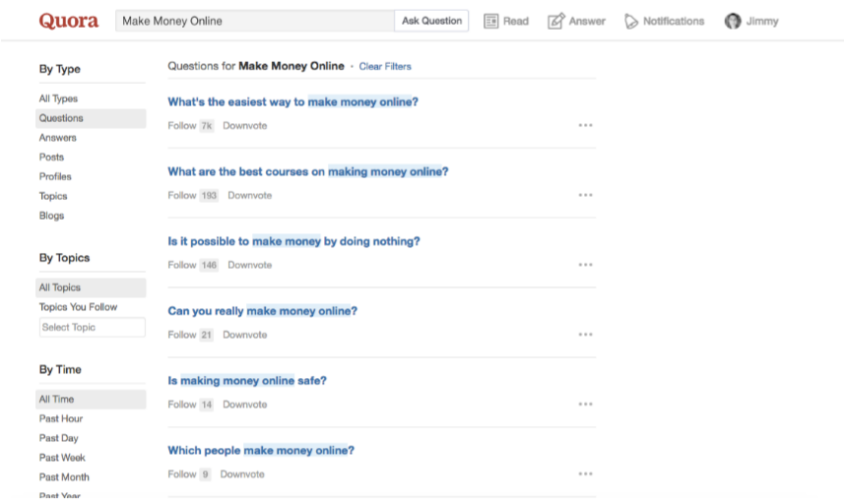The image size is (844, 504).
Task: Open 'Is it possible to make money by doing nothing?'
Action: point(293,241)
